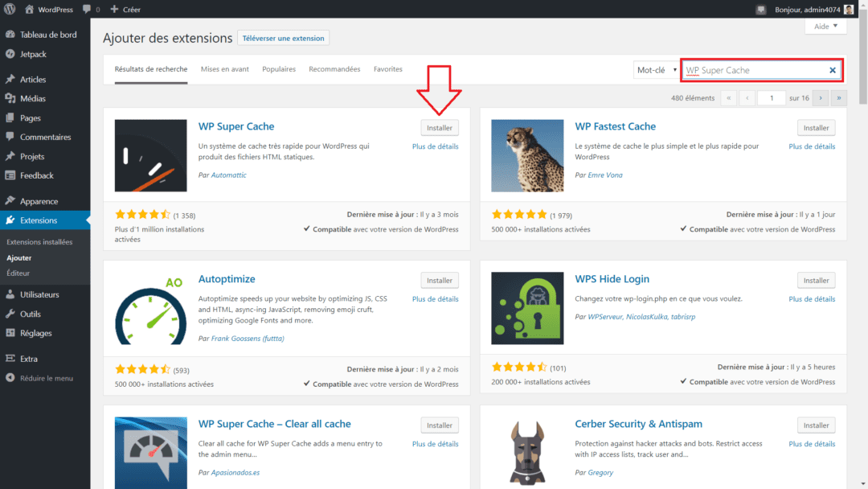Viewport: 868px width, 489px height.
Task: Go to next results page
Action: pyautogui.click(x=821, y=98)
